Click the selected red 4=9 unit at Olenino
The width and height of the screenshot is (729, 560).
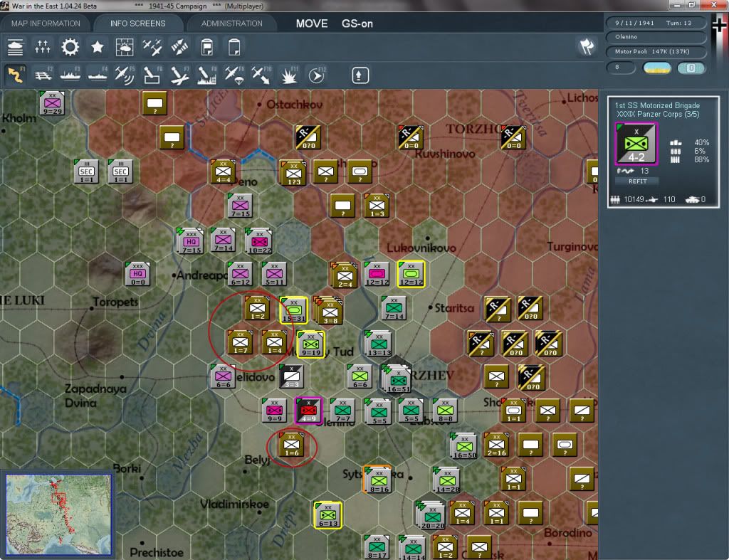308,411
